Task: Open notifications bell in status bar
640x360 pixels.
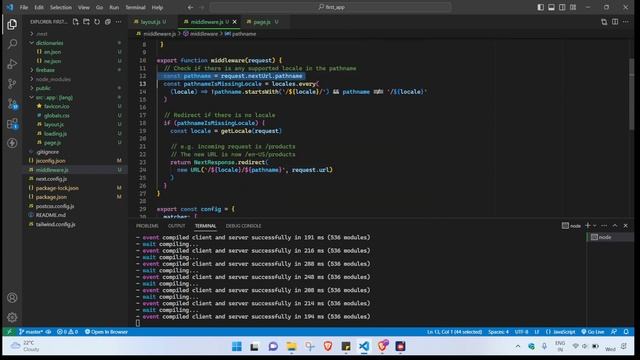Action: (626, 332)
